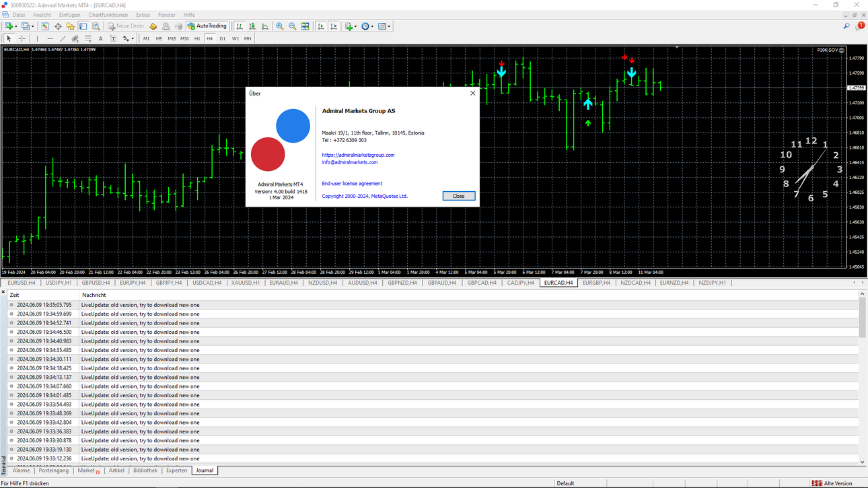The width and height of the screenshot is (868, 488).
Task: Switch to M15 timeframe
Action: pyautogui.click(x=172, y=38)
